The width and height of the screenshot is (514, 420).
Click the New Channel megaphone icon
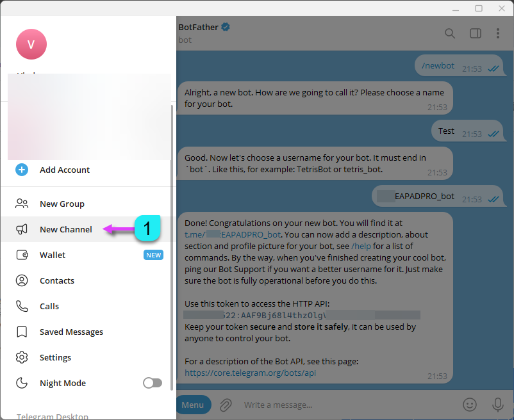22,229
